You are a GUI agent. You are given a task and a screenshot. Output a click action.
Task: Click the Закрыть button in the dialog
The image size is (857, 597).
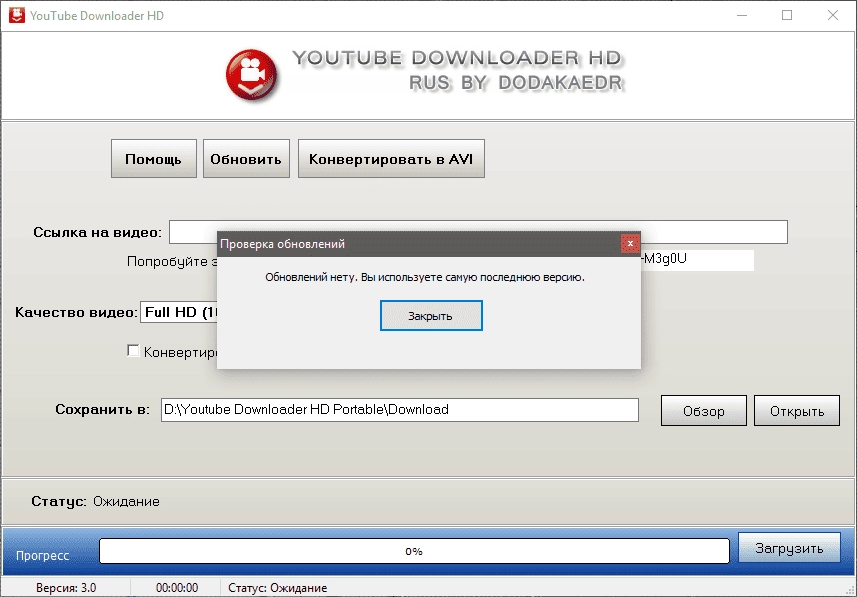pos(431,315)
